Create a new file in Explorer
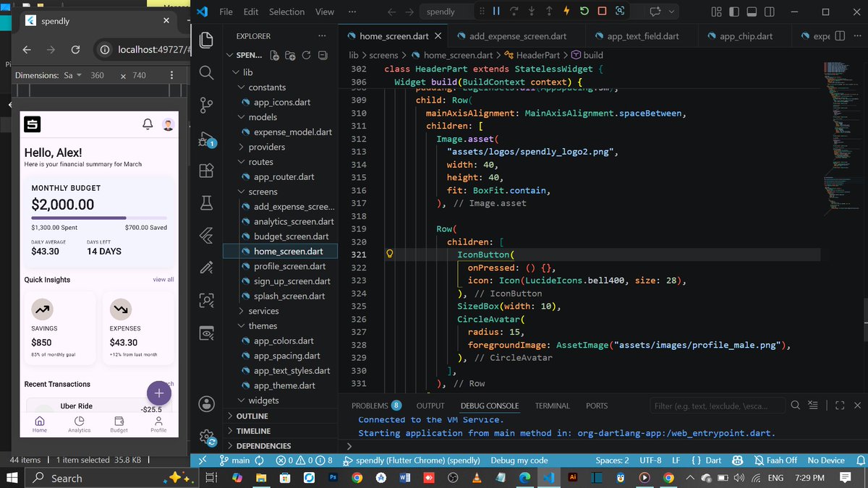The width and height of the screenshot is (868, 488). (x=275, y=55)
